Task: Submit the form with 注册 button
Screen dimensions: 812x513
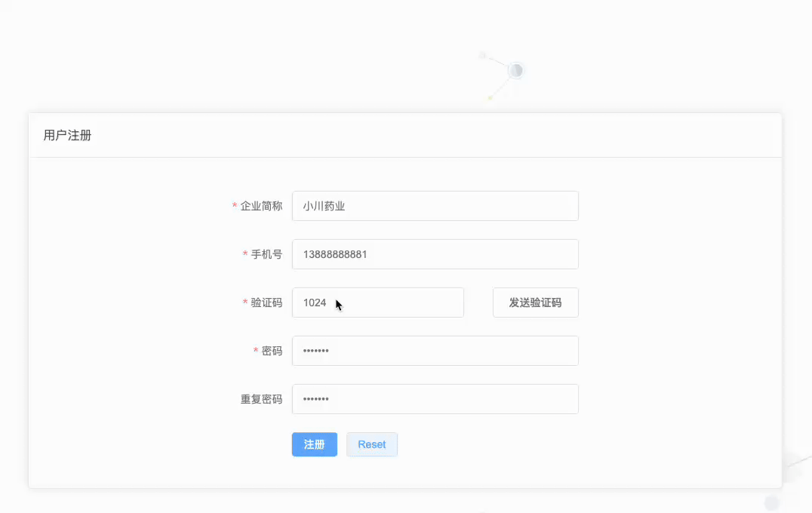Action: pos(314,444)
